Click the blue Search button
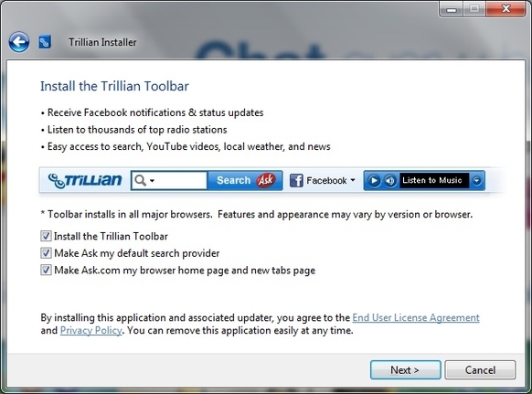Screen dimensions: 532x394 tap(245, 180)
